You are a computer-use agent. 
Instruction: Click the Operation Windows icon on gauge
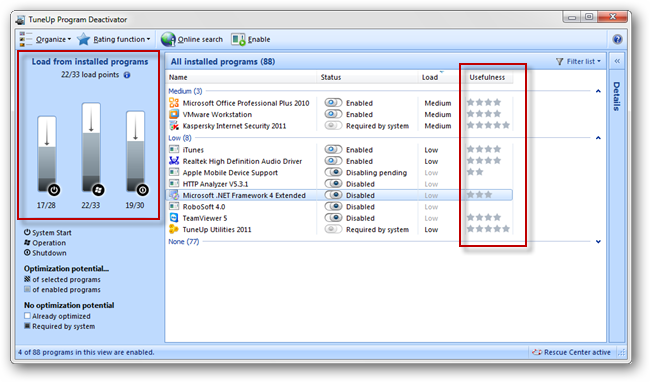coord(98,190)
